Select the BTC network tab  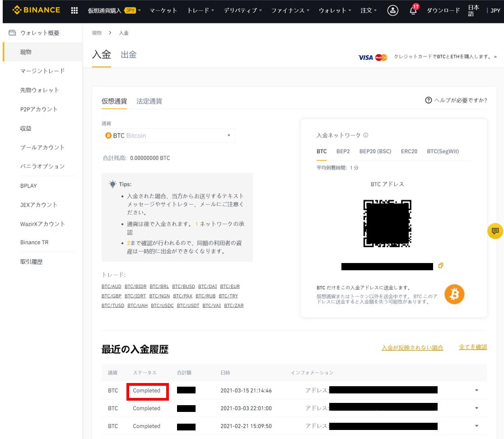[x=322, y=151]
